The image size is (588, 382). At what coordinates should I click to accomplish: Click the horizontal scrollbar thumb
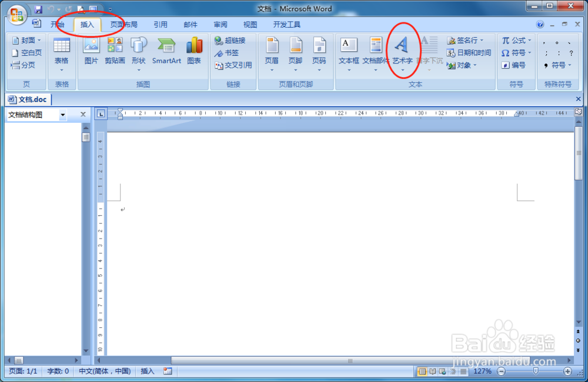[350, 361]
